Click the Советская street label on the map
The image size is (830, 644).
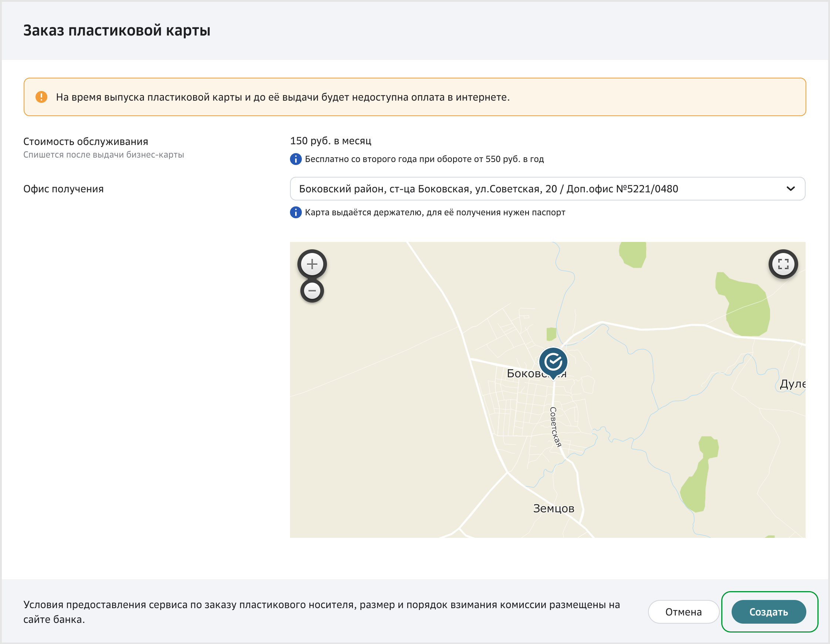pos(555,426)
